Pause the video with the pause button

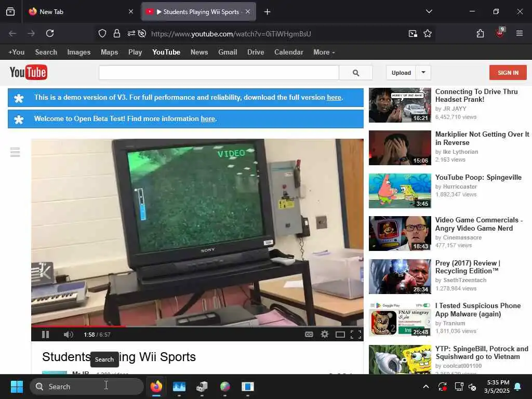point(46,335)
